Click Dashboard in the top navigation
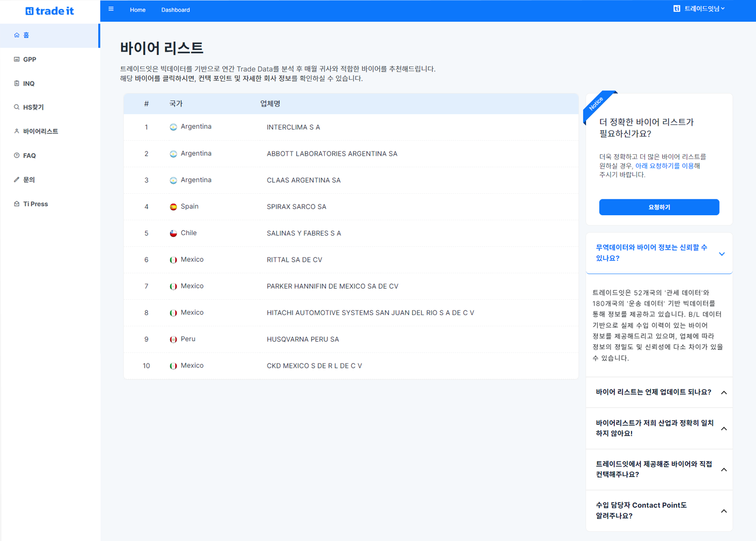The width and height of the screenshot is (756, 541). (x=175, y=10)
